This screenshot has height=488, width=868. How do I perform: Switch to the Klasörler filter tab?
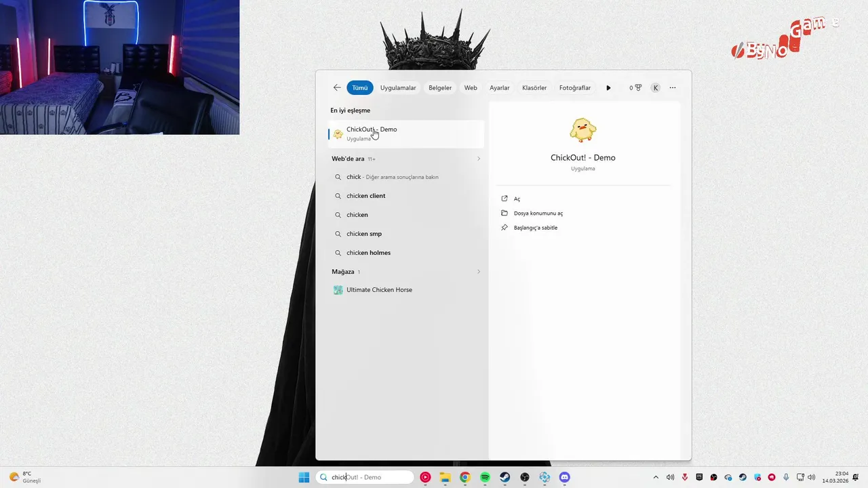click(x=534, y=87)
